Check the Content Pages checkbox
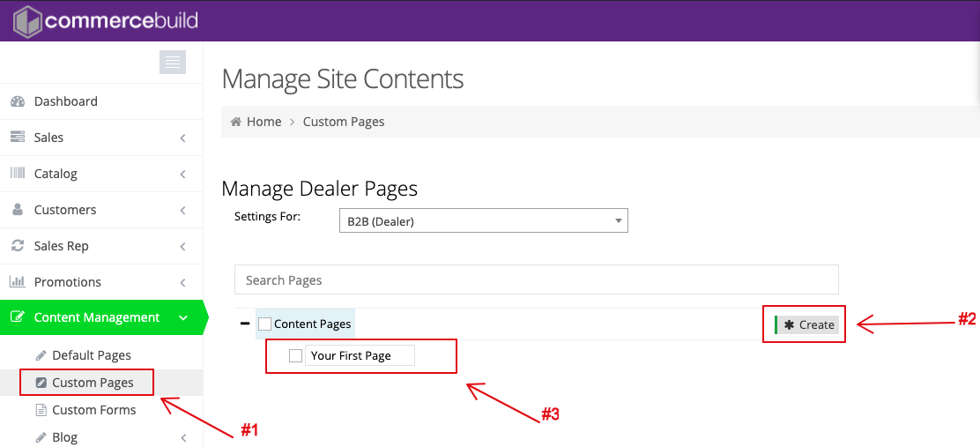 265,324
